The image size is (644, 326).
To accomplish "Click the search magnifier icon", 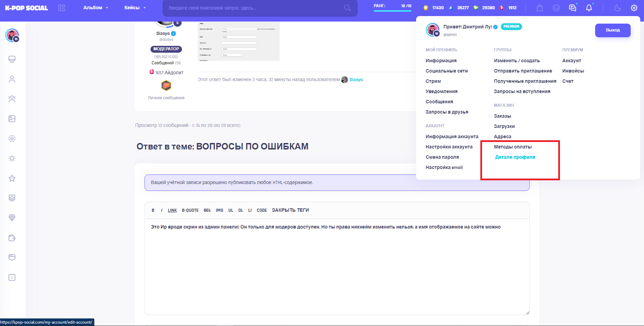I will coord(347,8).
